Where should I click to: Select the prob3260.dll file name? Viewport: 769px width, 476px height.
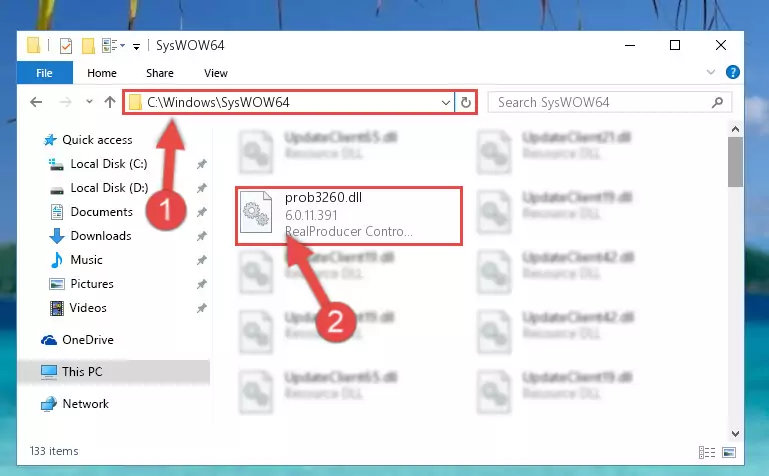coord(323,198)
